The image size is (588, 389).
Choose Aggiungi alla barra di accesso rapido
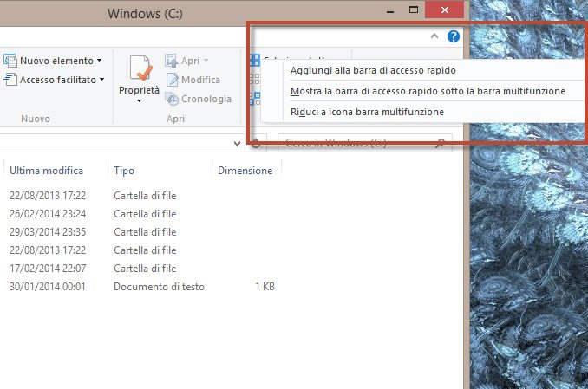click(373, 70)
